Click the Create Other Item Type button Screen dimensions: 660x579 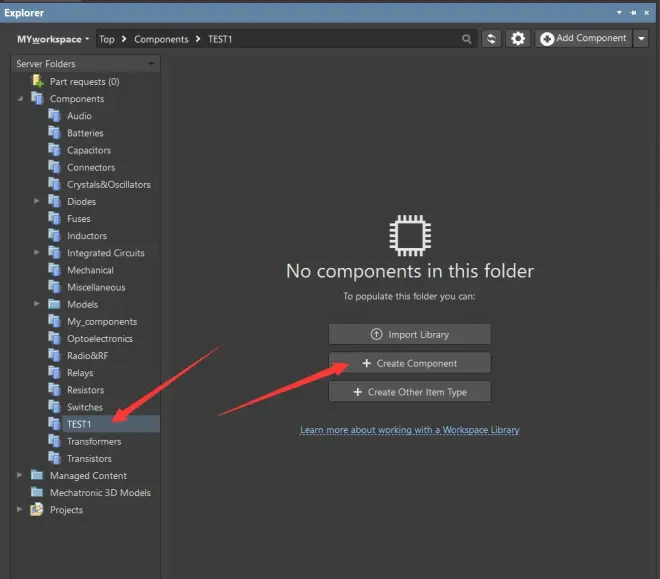click(x=410, y=392)
